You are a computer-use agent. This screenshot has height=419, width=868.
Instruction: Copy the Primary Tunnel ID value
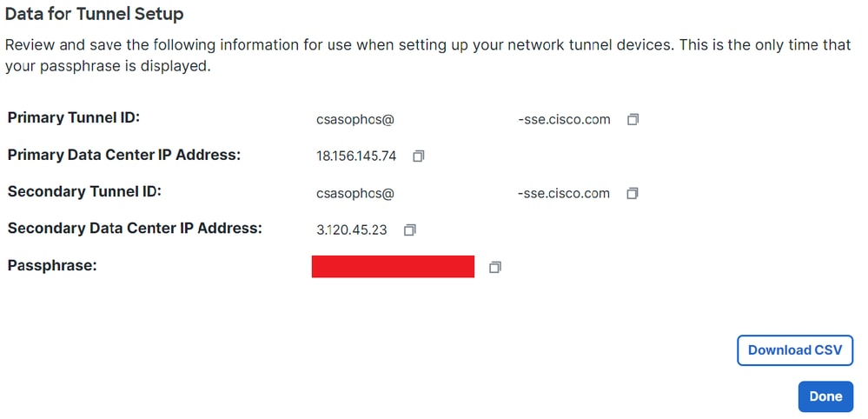click(633, 120)
